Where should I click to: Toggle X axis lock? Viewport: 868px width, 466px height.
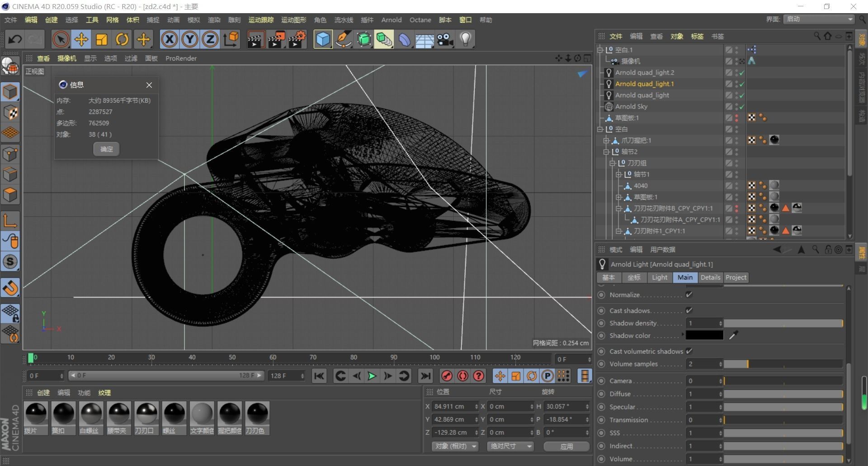(169, 39)
